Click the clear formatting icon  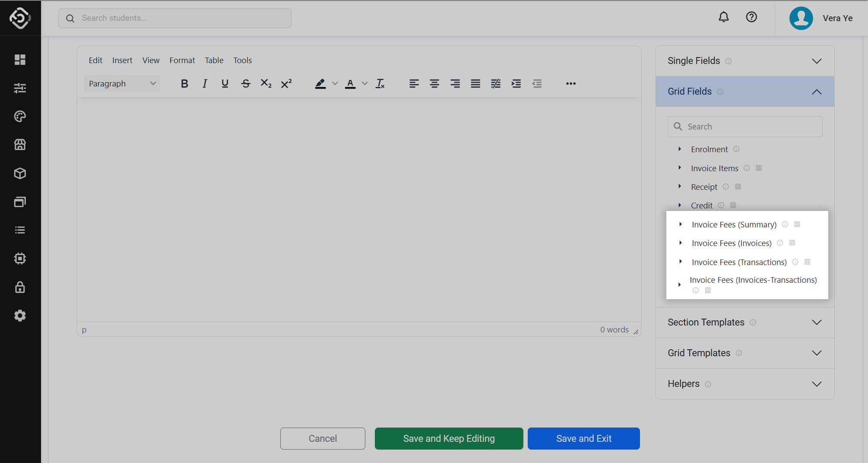(x=380, y=84)
